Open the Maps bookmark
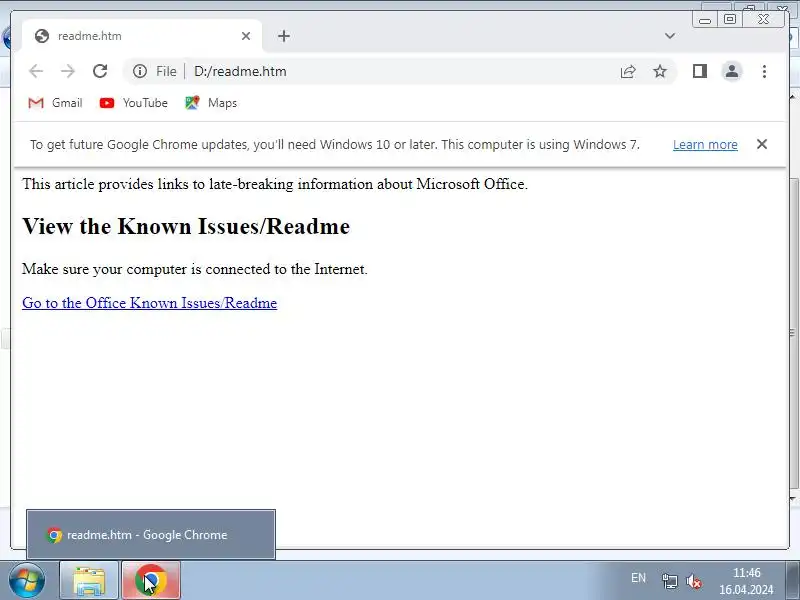This screenshot has width=800, height=600. (211, 103)
